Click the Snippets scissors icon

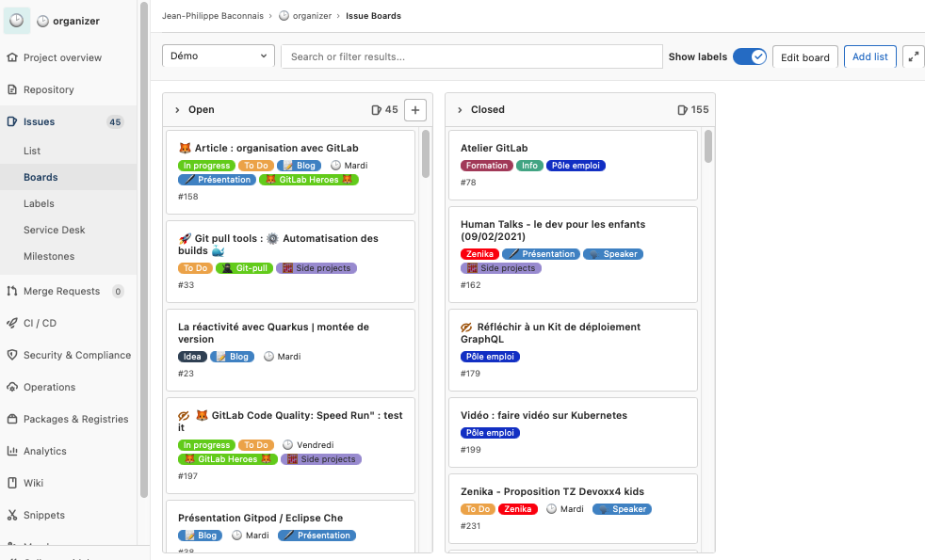point(12,515)
